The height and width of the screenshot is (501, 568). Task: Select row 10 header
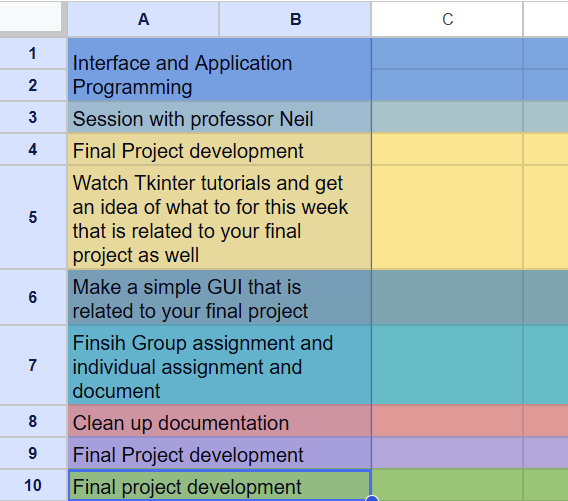pos(33,485)
